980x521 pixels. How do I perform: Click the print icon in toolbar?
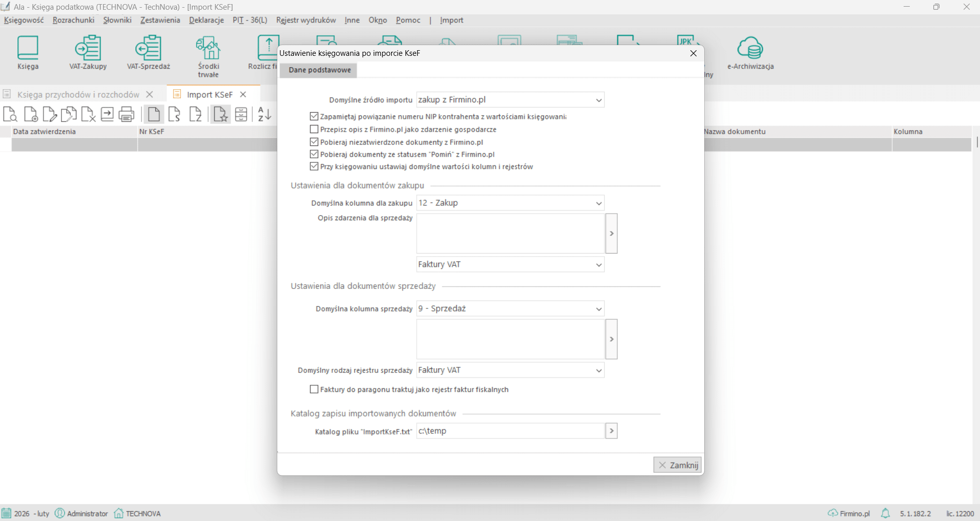tap(126, 114)
